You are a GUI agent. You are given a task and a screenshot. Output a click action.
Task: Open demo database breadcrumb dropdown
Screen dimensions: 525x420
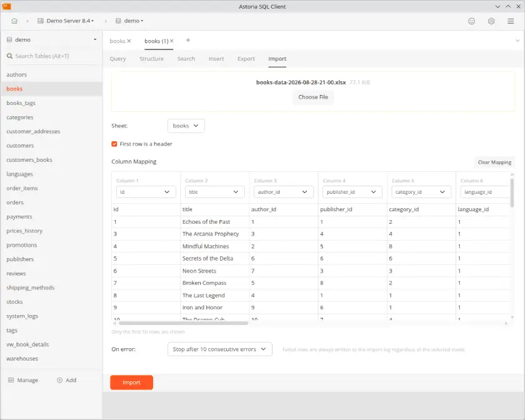click(129, 21)
